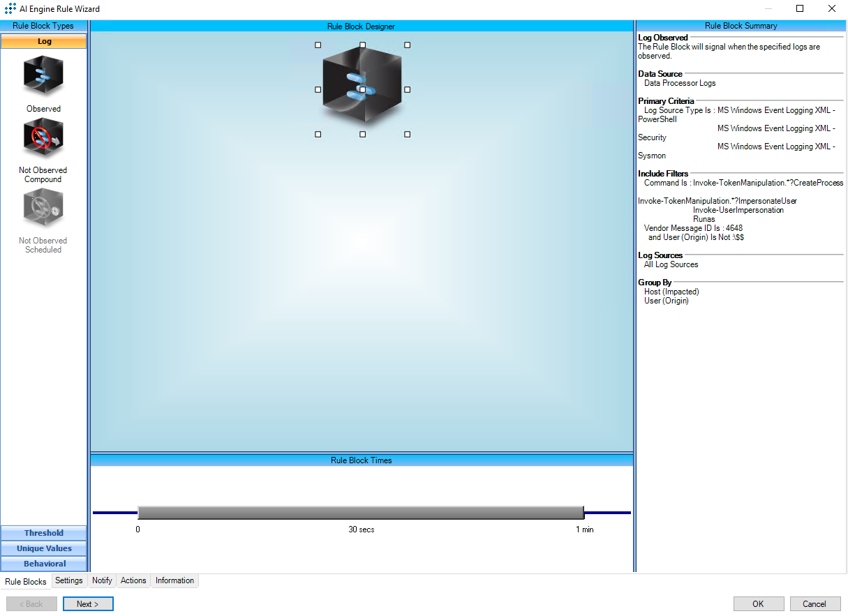848x616 pixels.
Task: Click the AI Engine Rule Wizard title bar icon
Action: click(10, 9)
